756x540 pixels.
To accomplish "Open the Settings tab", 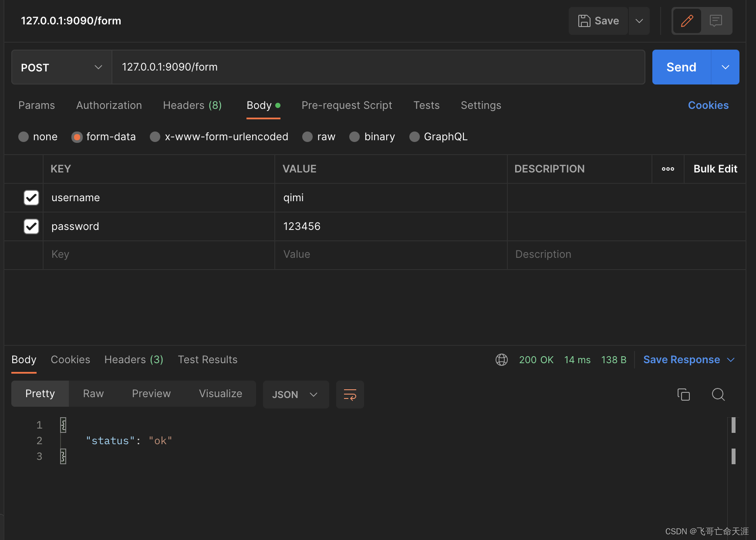I will click(x=481, y=105).
